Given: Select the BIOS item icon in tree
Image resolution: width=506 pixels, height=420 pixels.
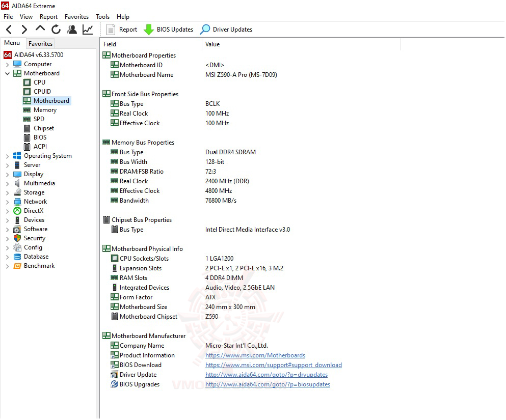Looking at the screenshot, I should pos(28,137).
